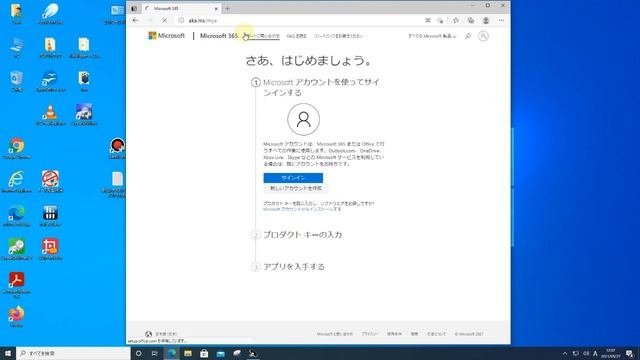Viewport: 640px width, 360px height.
Task: Open VLC media player desktop icon
Action: point(50,115)
